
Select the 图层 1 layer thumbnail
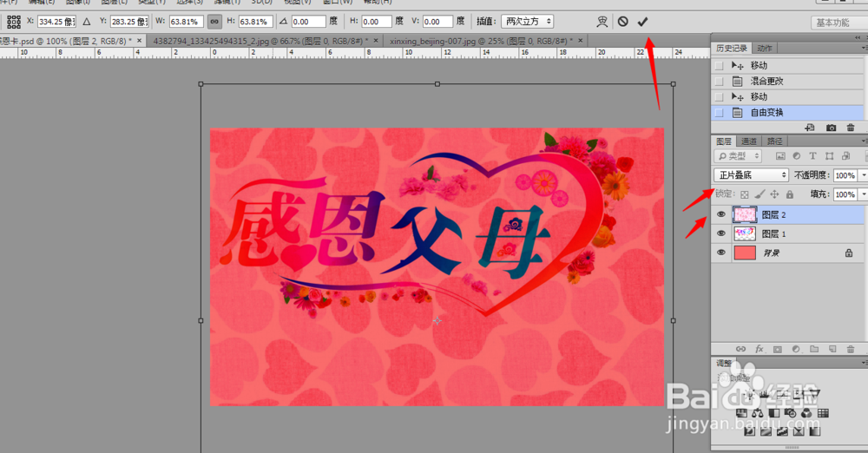coord(745,233)
